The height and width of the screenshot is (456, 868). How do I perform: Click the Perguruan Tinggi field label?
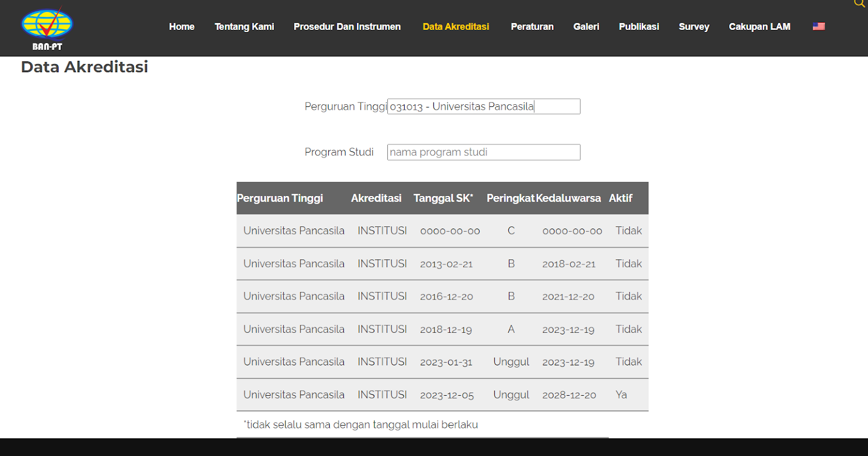[x=346, y=106]
